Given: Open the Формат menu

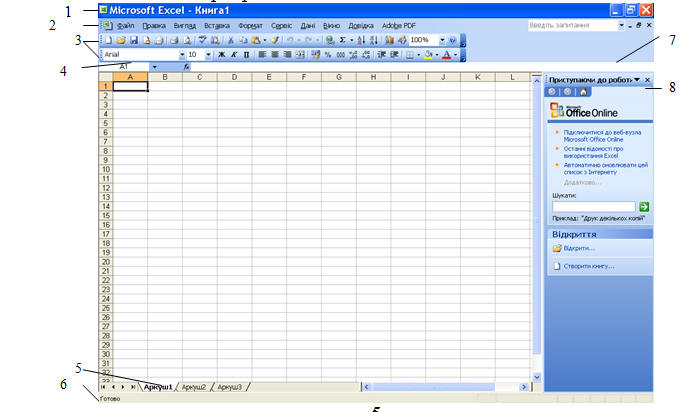Looking at the screenshot, I should 250,26.
